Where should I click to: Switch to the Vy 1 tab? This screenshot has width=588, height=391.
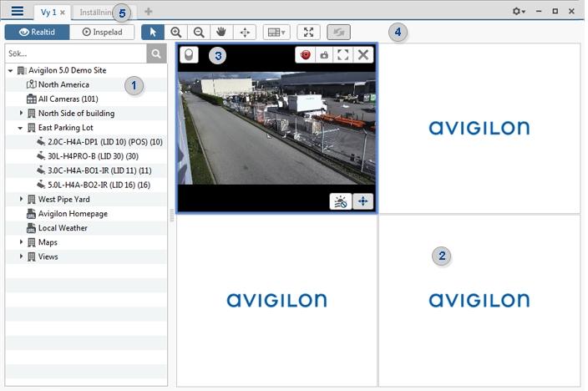pyautogui.click(x=48, y=13)
